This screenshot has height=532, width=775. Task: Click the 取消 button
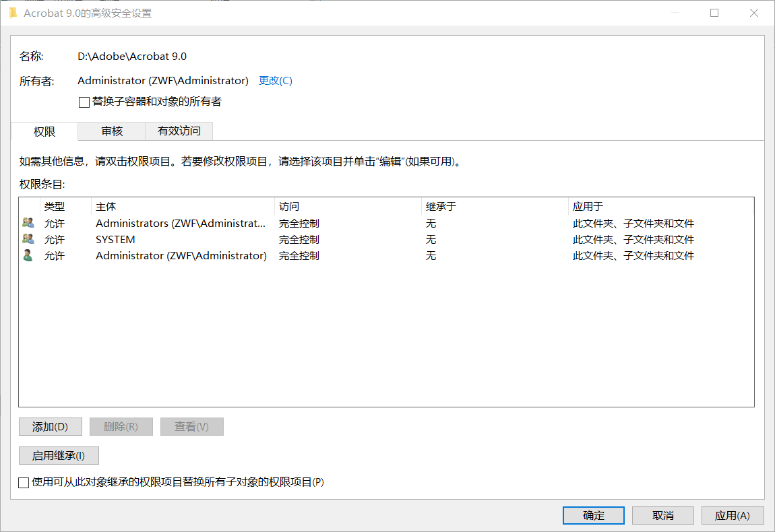[663, 516]
